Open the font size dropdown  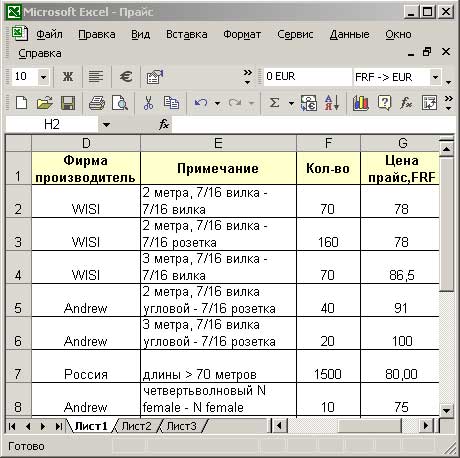pos(43,77)
